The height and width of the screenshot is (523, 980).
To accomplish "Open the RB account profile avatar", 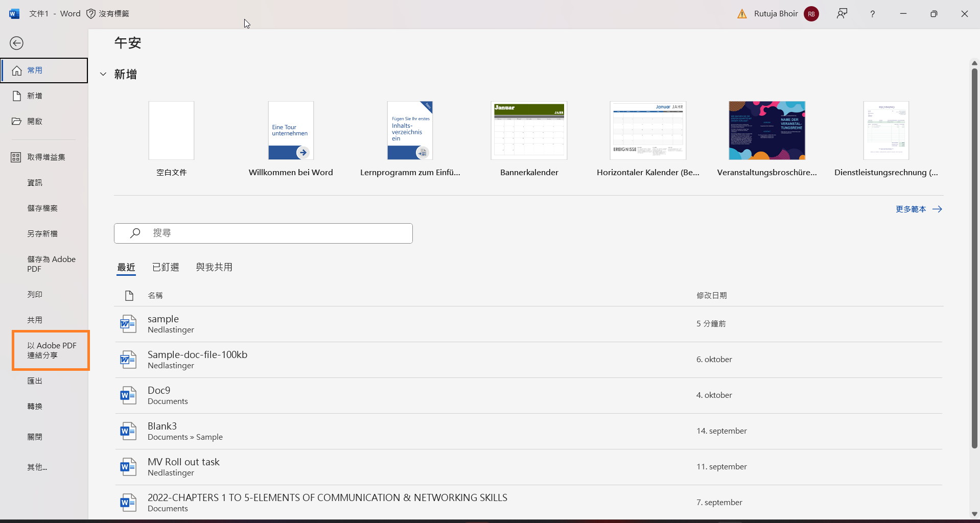I will [x=811, y=14].
